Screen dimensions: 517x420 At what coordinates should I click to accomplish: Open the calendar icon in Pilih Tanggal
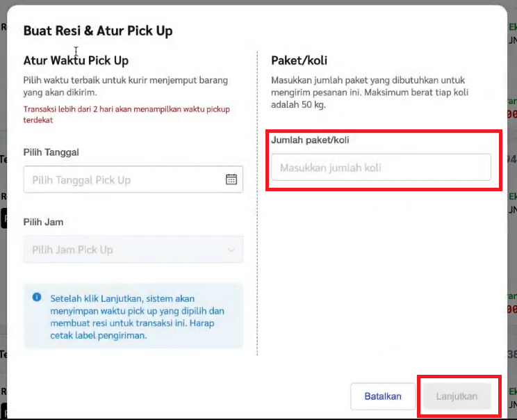(231, 179)
